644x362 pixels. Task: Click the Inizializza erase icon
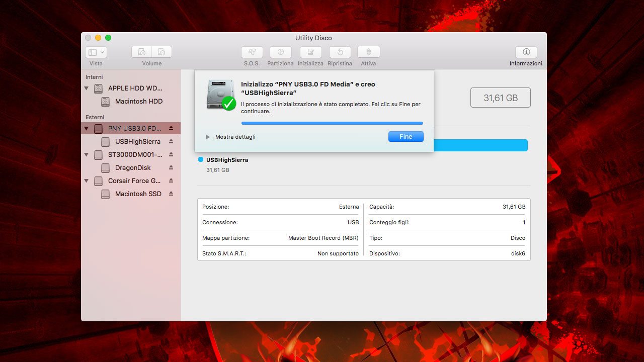[310, 52]
